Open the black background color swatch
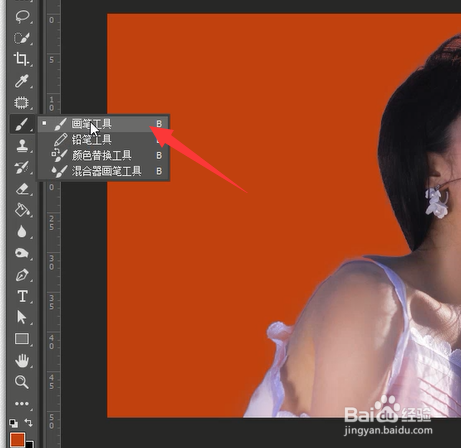 30,445
